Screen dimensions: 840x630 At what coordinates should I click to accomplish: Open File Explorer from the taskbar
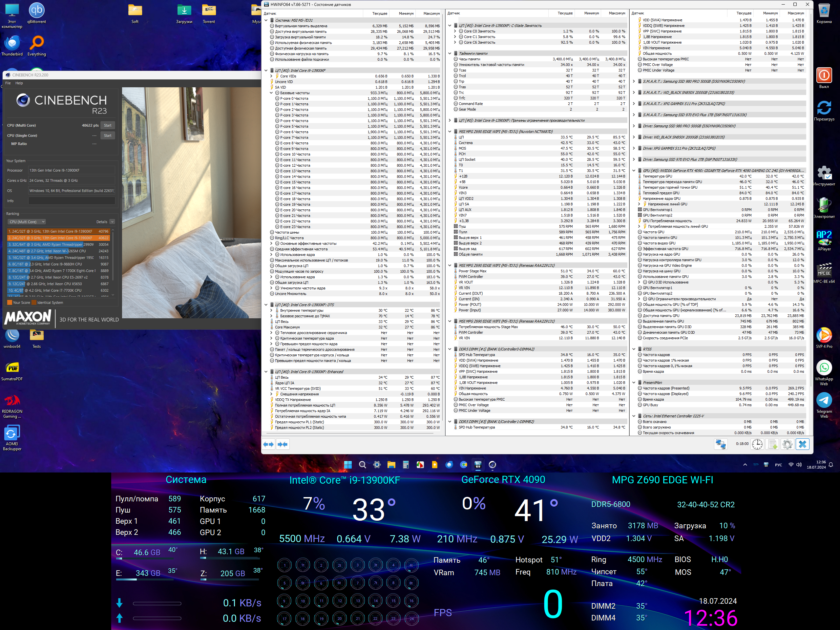coord(391,464)
